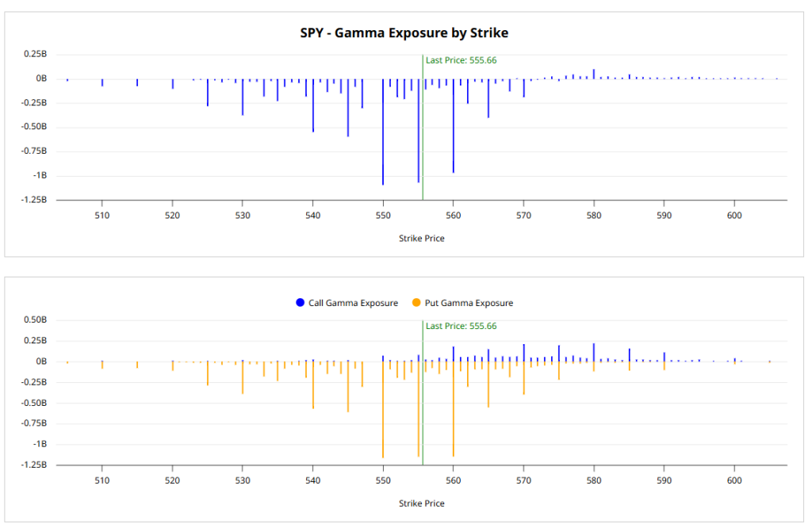Click the SPY - Gamma Exposure by Strike title

pos(404,33)
